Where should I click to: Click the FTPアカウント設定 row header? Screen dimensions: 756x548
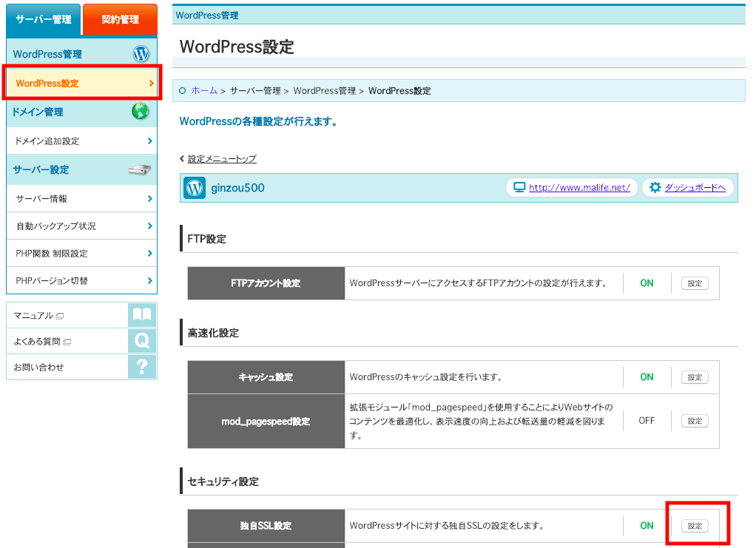point(266,283)
